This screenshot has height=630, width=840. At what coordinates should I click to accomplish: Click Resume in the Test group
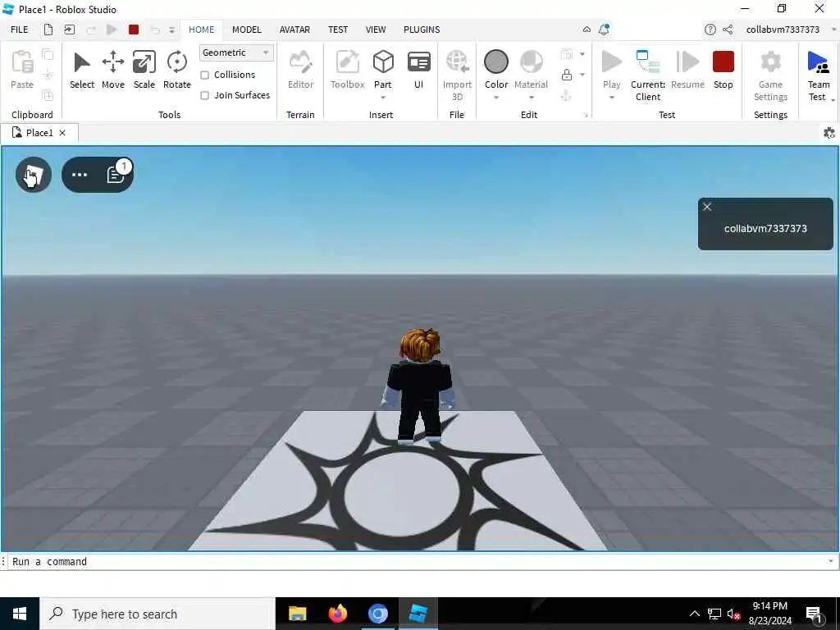688,70
